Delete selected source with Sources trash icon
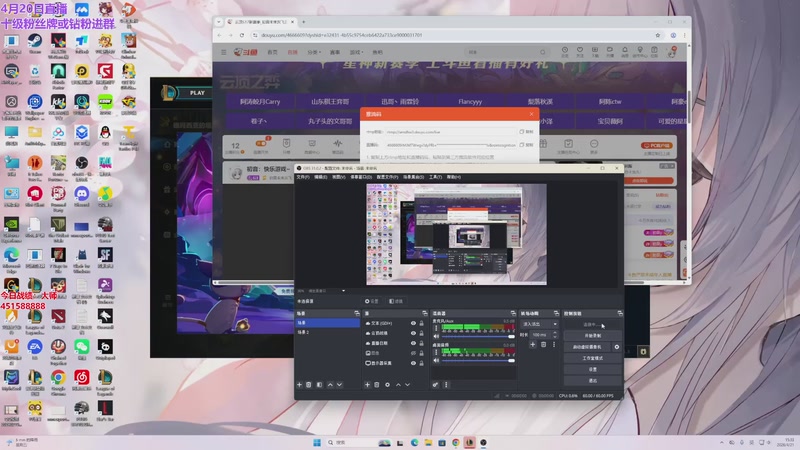 click(377, 385)
